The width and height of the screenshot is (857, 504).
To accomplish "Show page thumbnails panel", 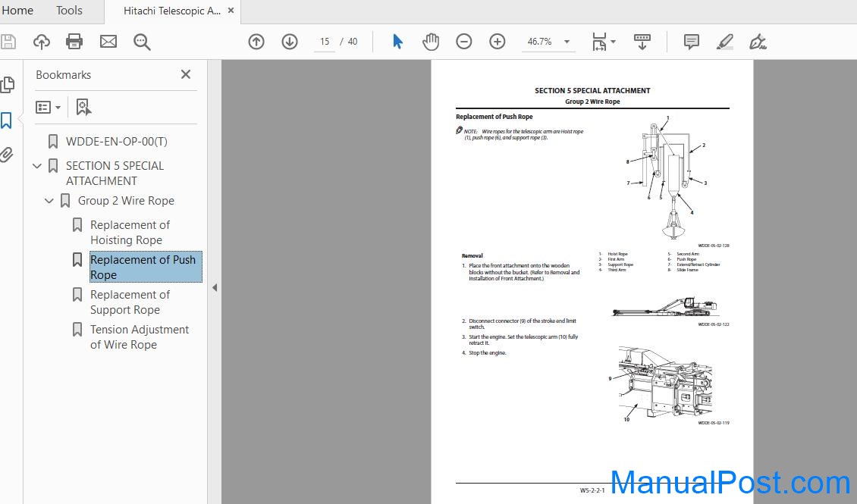I will pyautogui.click(x=8, y=85).
